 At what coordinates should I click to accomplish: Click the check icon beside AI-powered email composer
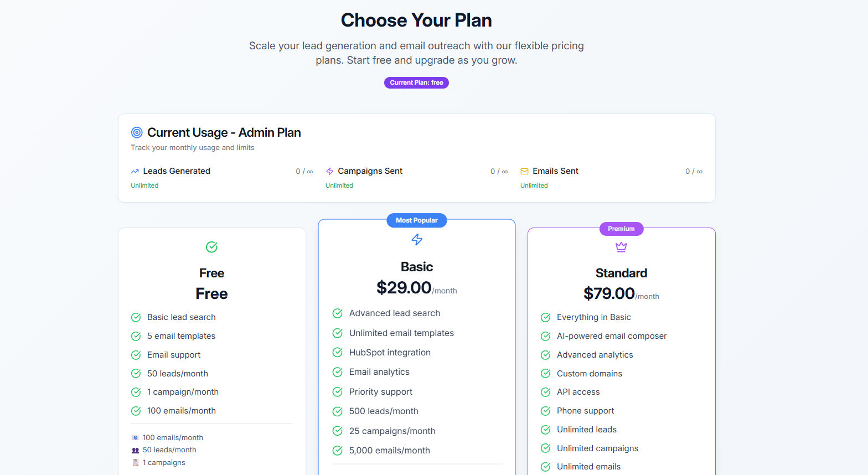[545, 336]
